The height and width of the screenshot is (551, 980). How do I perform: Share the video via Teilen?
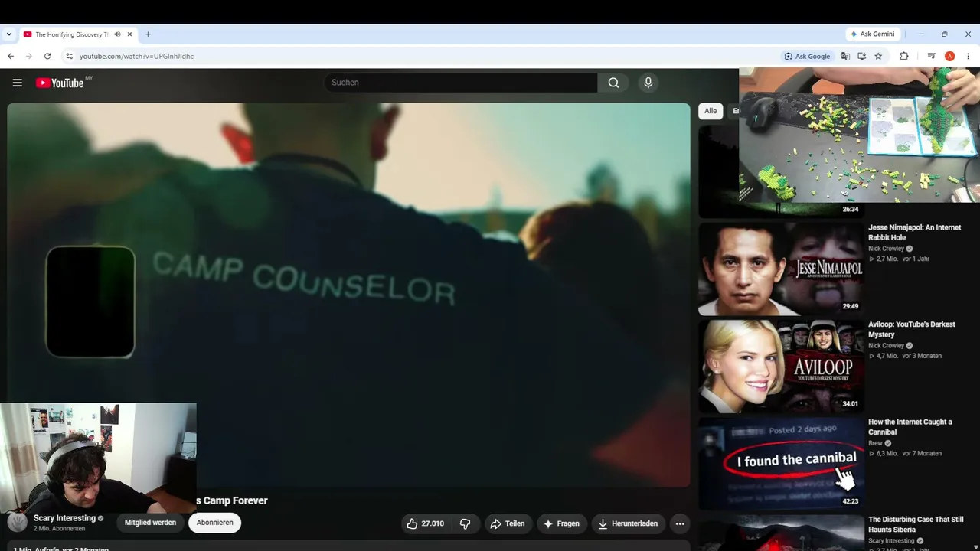click(508, 523)
